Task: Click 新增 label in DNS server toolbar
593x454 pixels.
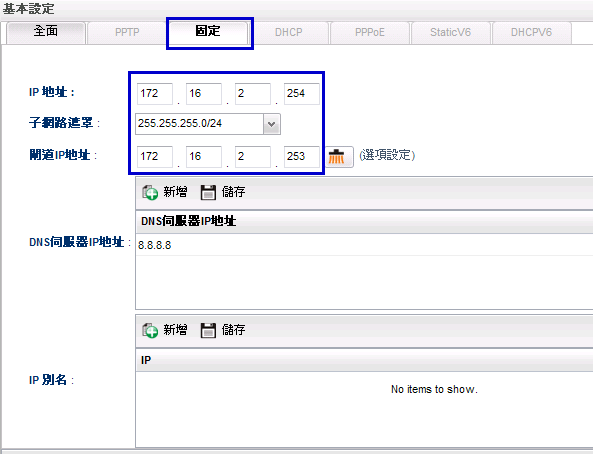Action: point(175,192)
